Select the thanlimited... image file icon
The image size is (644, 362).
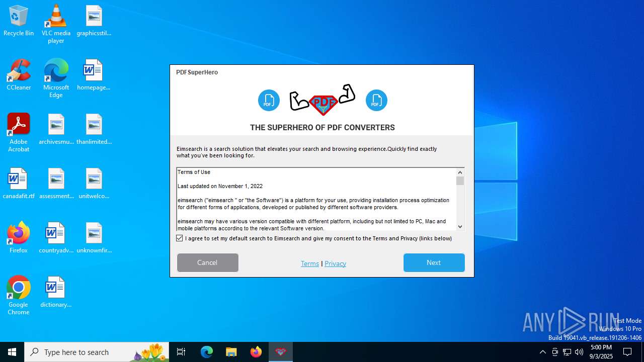(94, 129)
